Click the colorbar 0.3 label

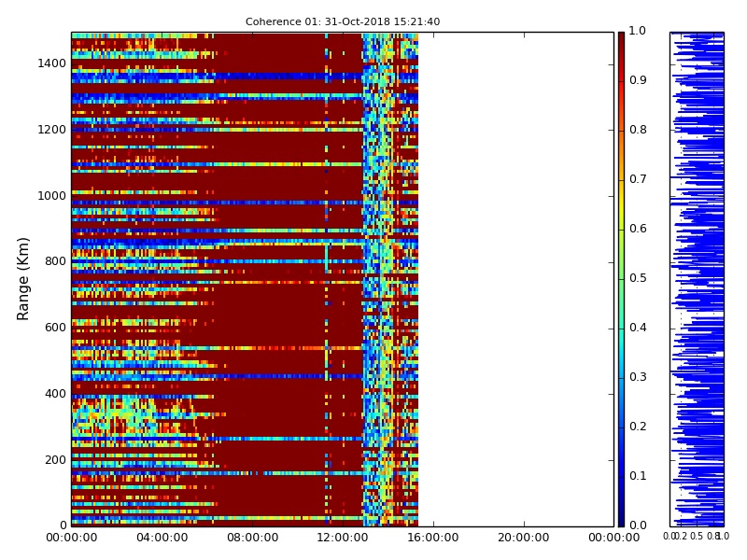coord(638,377)
